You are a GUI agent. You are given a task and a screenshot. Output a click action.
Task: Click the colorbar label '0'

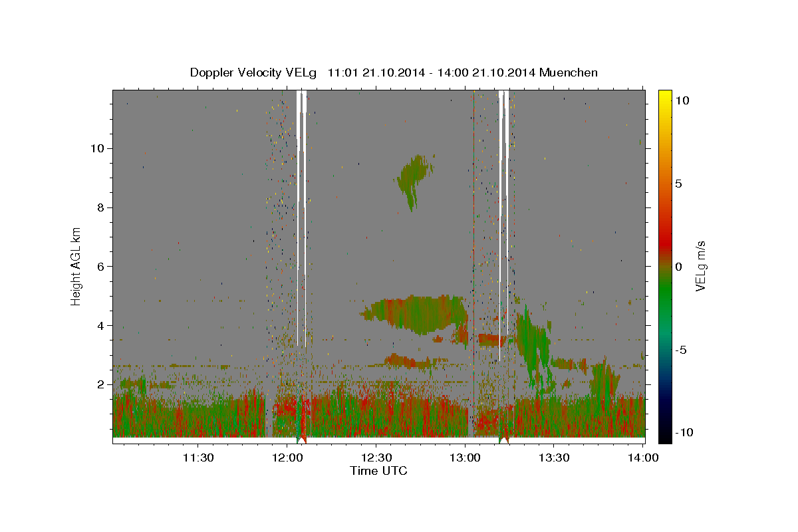pos(679,267)
